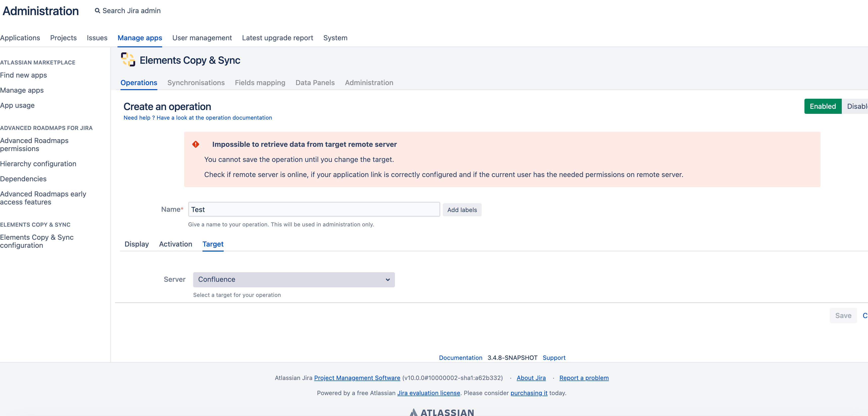Toggle operation to Enabled
Screen dimensions: 868x416
[823, 106]
